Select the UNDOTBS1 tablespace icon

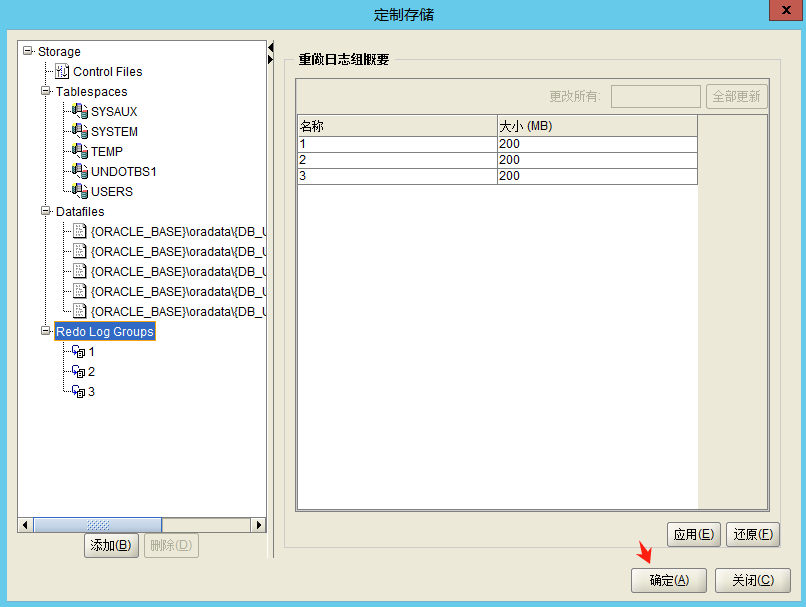pyautogui.click(x=80, y=171)
